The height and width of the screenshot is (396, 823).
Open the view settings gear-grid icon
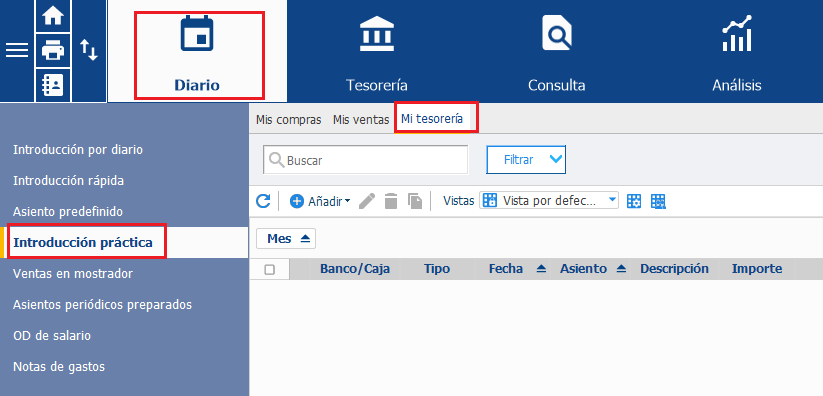point(635,201)
